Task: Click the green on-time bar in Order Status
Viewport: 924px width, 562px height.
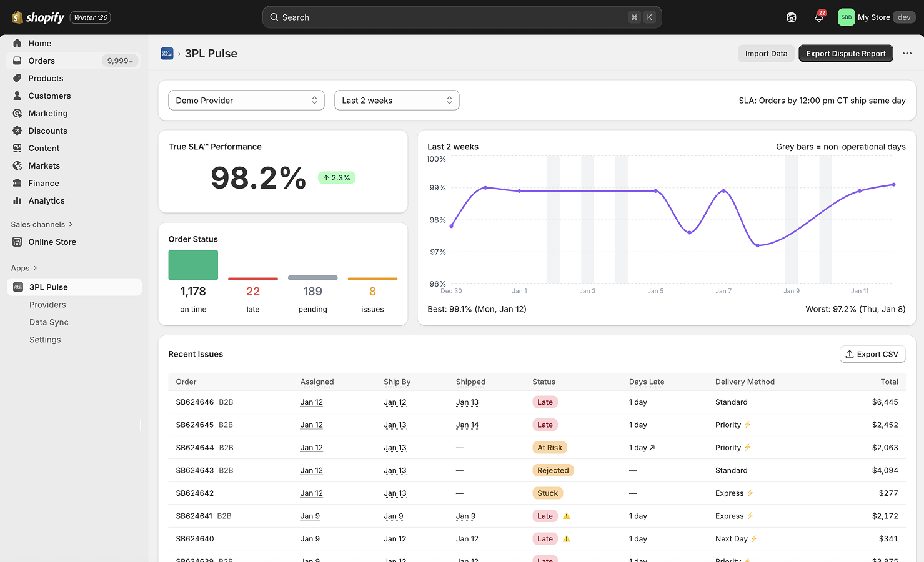Action: (192, 265)
